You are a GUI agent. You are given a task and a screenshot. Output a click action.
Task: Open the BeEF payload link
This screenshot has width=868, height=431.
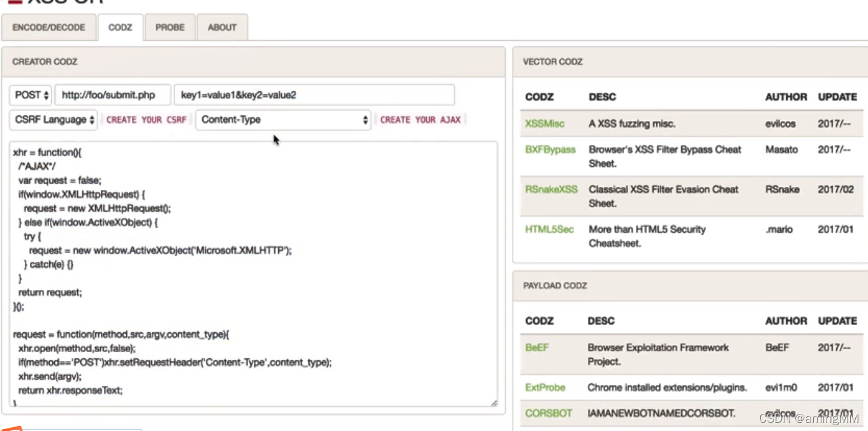point(536,348)
